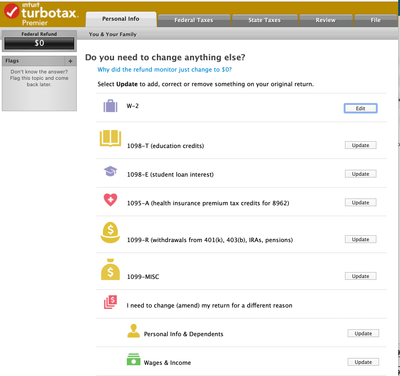Open the Personal Info tab
The height and width of the screenshot is (376, 400).
[x=121, y=19]
